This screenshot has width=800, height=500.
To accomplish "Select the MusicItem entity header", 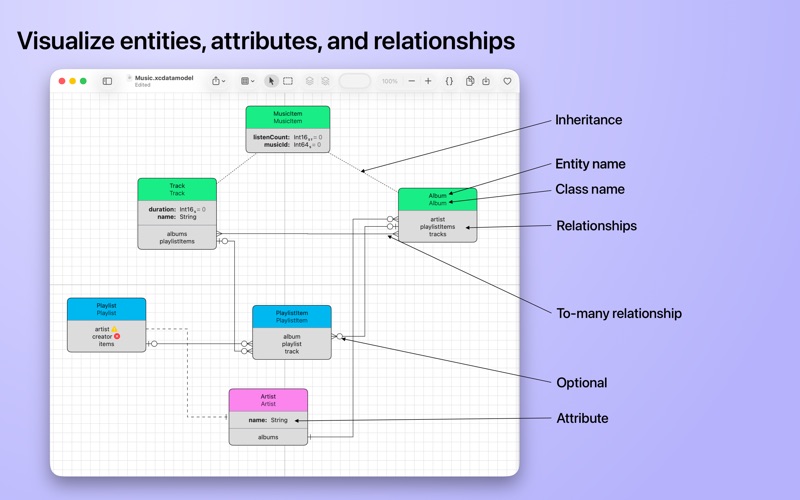I will pos(288,117).
